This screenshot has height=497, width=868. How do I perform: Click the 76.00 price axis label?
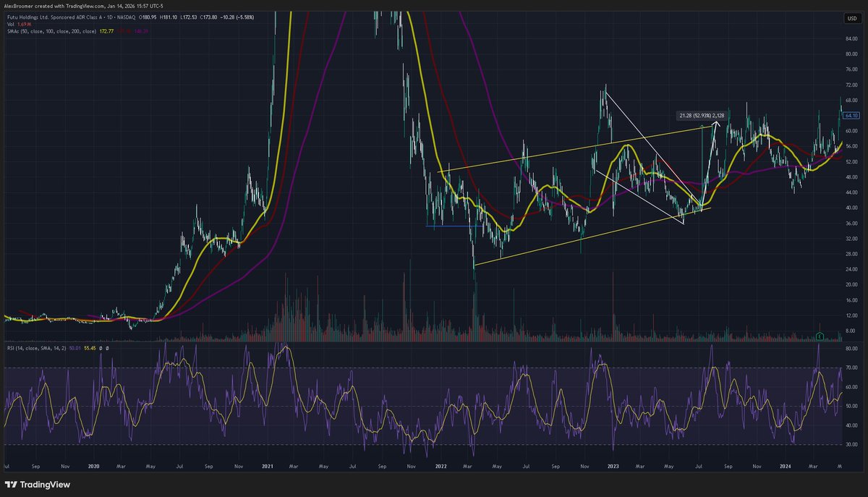[x=851, y=69]
